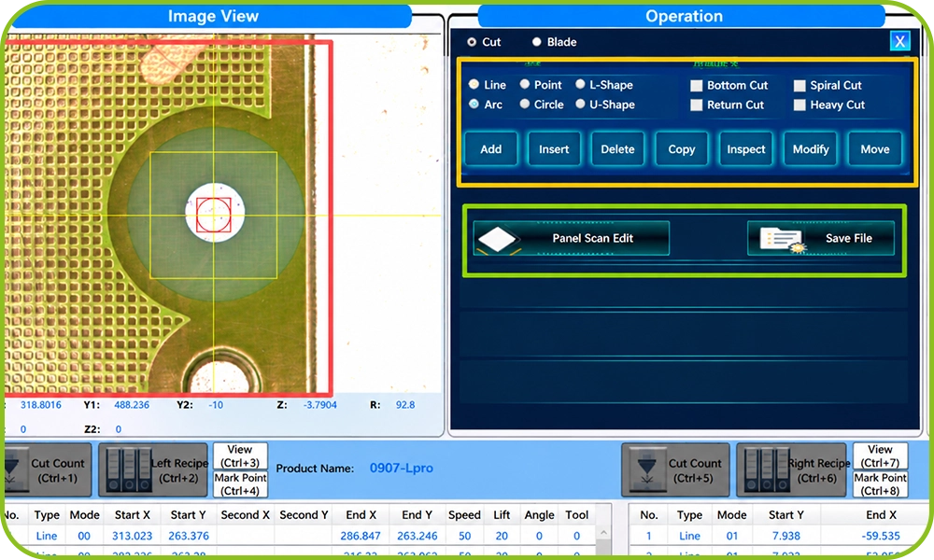Click the Speed value 50
The width and height of the screenshot is (934, 560).
464,536
